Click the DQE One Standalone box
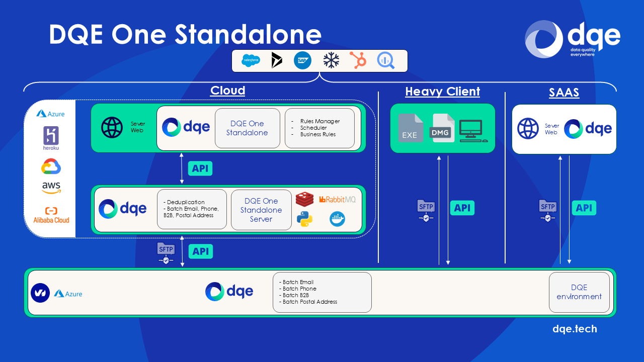 point(247,128)
